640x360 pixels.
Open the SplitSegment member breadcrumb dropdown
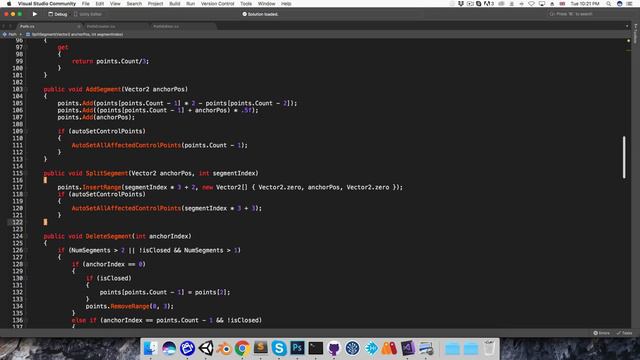click(x=75, y=34)
